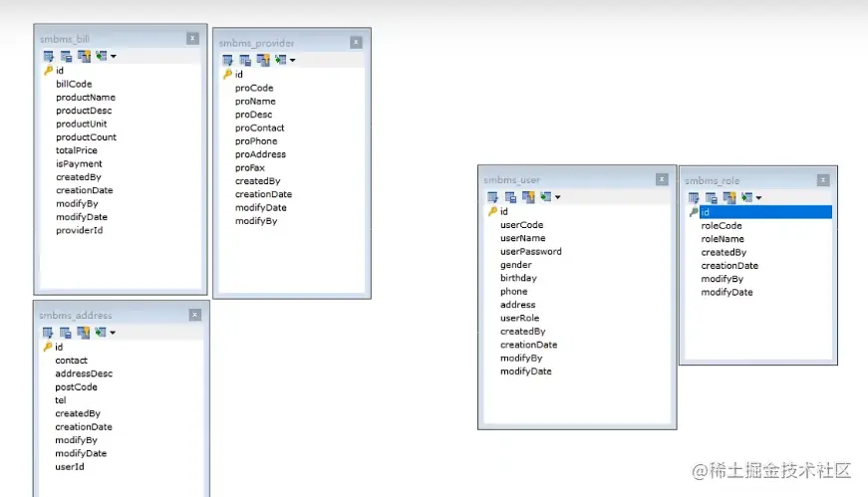Open the dropdown arrow in smbms_provider toolbar
Viewport: 868px width, 497px height.
pyautogui.click(x=293, y=61)
